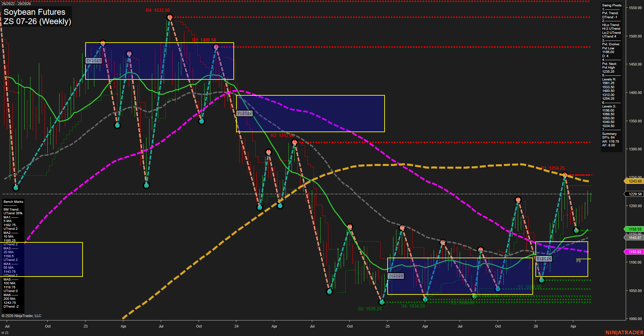Click the AR: 176.75 summary line
This screenshot has width=644, height=336.
611,142
